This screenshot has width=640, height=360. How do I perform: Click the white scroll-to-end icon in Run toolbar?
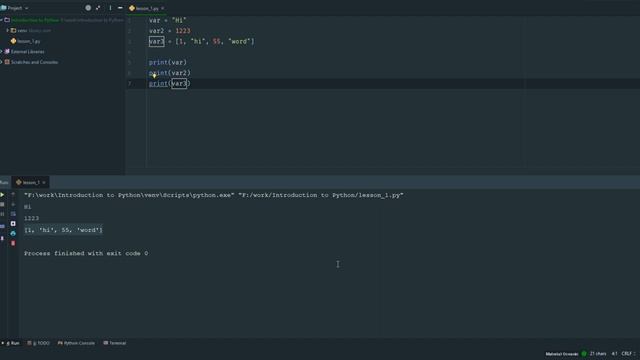click(x=13, y=224)
